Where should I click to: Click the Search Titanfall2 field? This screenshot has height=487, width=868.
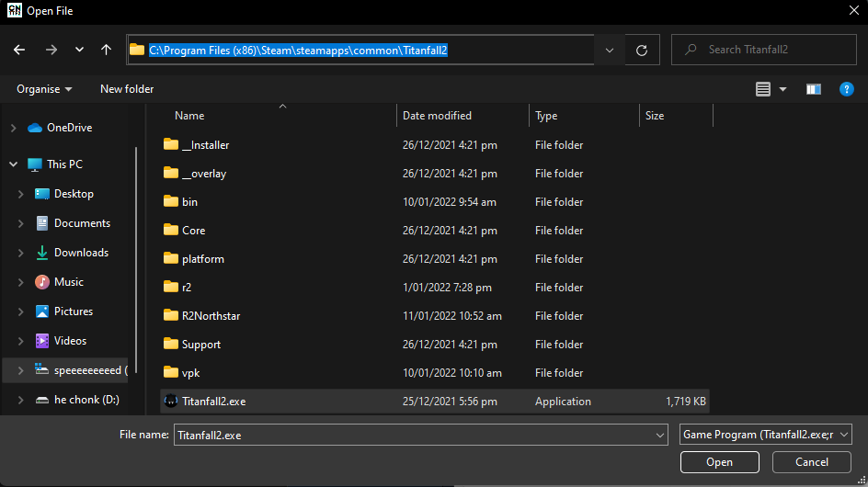[772, 50]
